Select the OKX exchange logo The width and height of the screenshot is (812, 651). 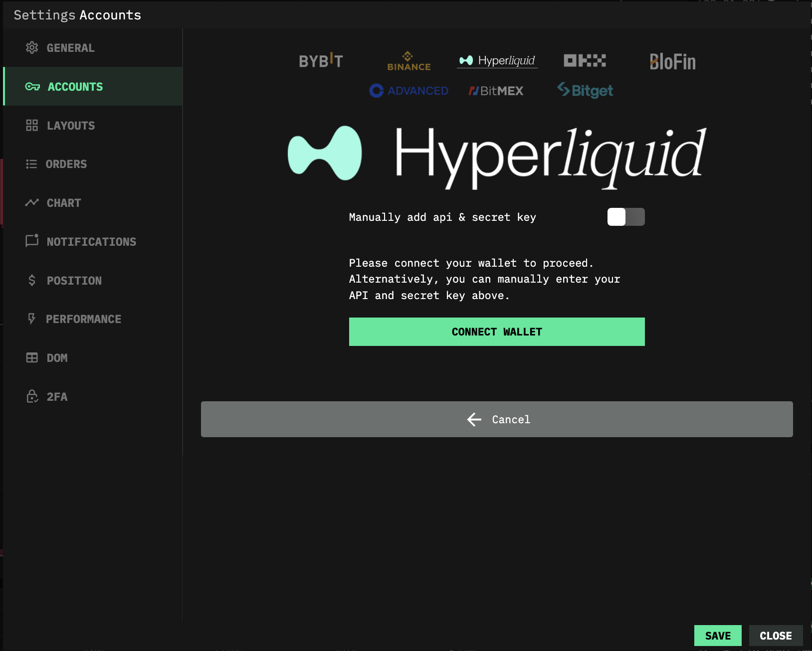pyautogui.click(x=585, y=61)
